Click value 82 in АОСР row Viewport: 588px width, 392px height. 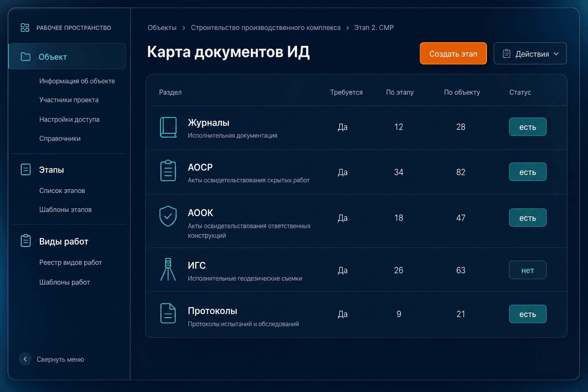[x=461, y=172]
